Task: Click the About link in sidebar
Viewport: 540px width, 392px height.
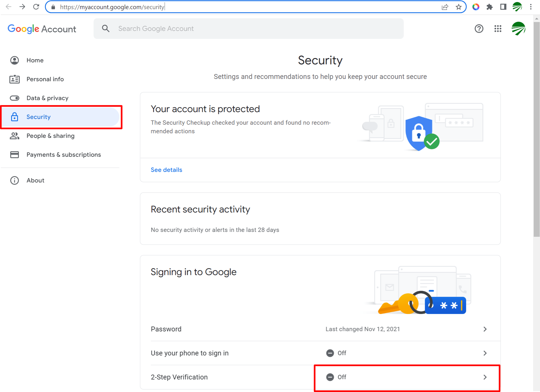Action: [x=35, y=180]
